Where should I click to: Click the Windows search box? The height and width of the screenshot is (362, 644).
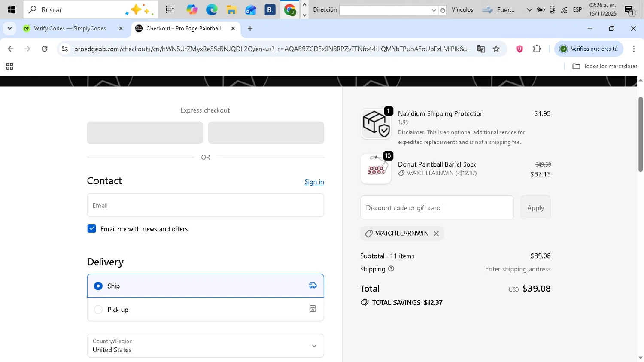[x=91, y=9]
